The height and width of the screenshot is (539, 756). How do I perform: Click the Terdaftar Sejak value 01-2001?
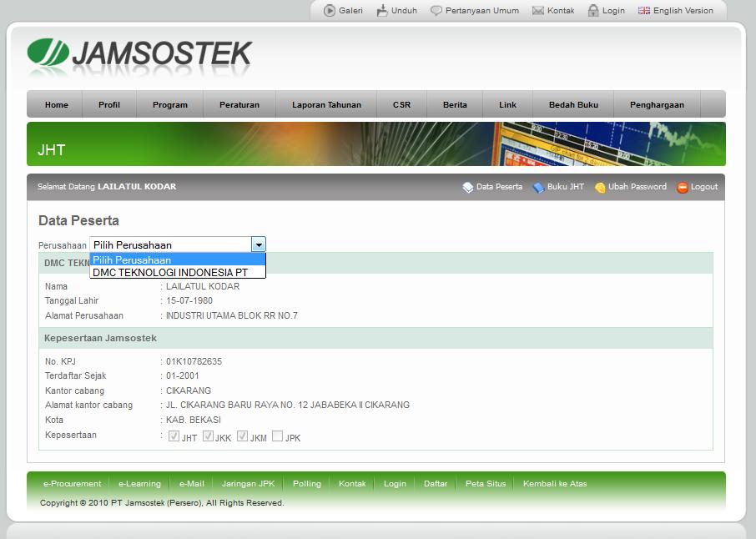point(182,375)
